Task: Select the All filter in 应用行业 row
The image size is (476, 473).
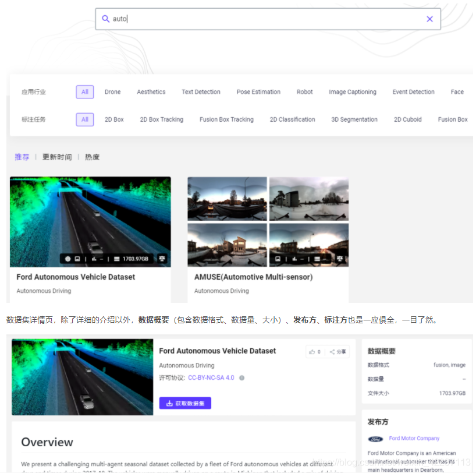Action: coord(85,92)
